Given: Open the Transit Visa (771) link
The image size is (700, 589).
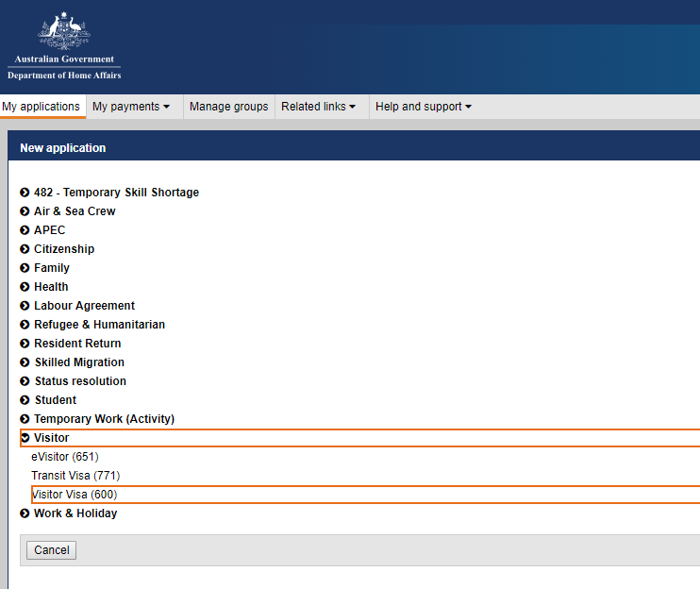Looking at the screenshot, I should coord(75,476).
